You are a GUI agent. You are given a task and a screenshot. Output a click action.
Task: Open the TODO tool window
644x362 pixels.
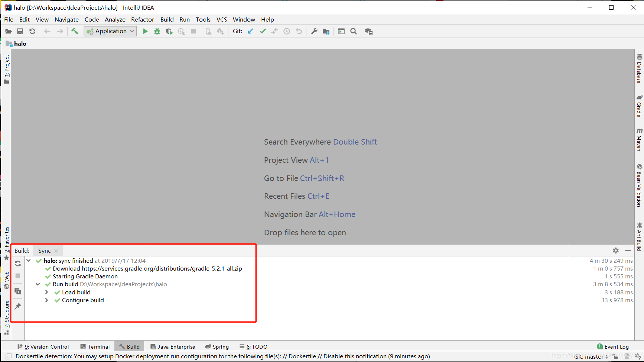(254, 347)
